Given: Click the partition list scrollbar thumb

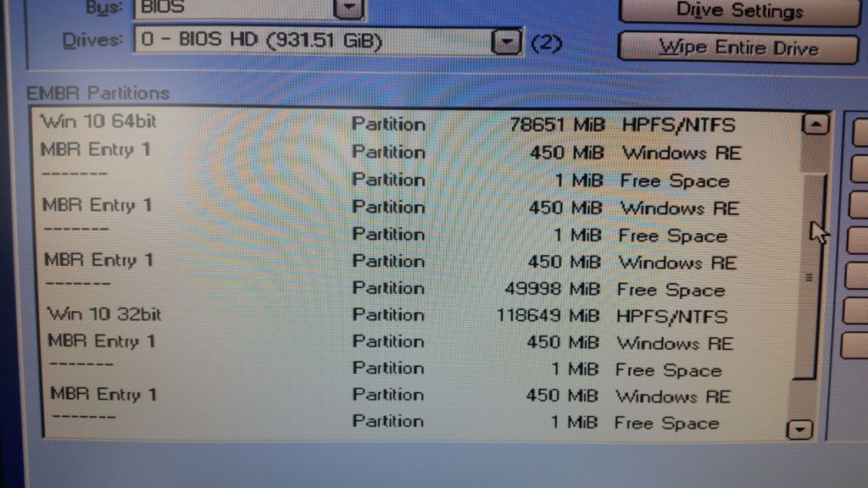Looking at the screenshot, I should 808,277.
